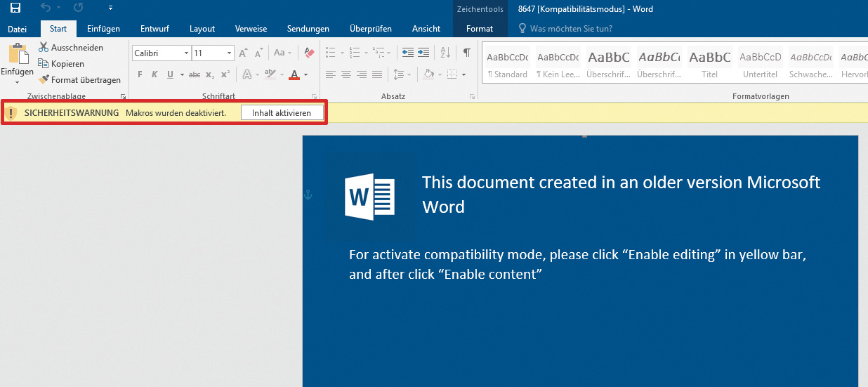This screenshot has width=868, height=387.
Task: Click the center align paragraph icon
Action: 346,74
